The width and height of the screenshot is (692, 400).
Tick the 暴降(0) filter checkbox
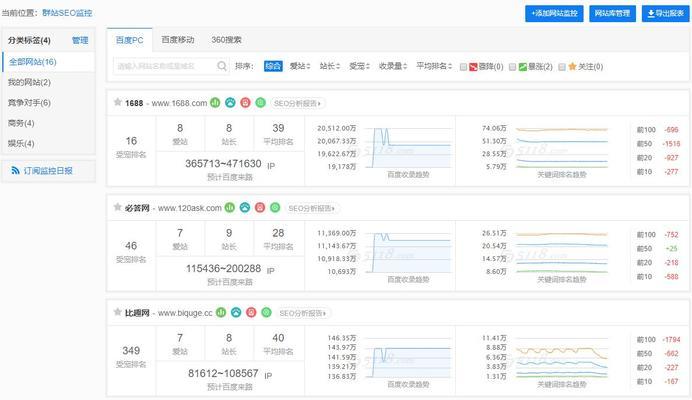point(463,67)
